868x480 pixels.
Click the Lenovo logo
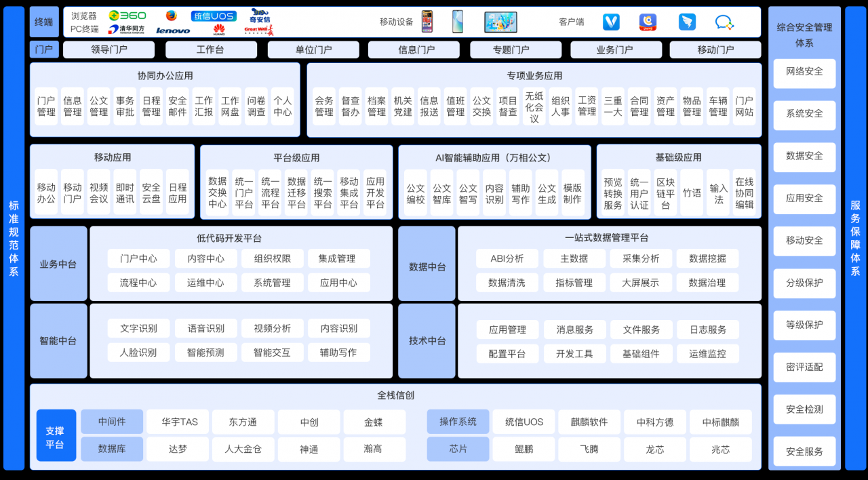(173, 31)
